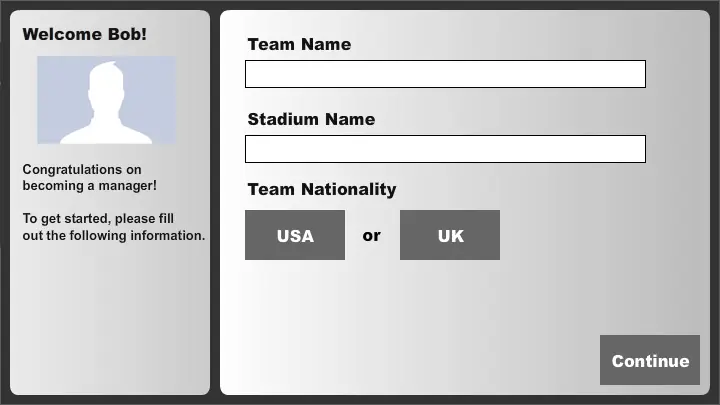Select USA as team nationality
Viewport: 720px width, 405px height.
click(x=295, y=235)
